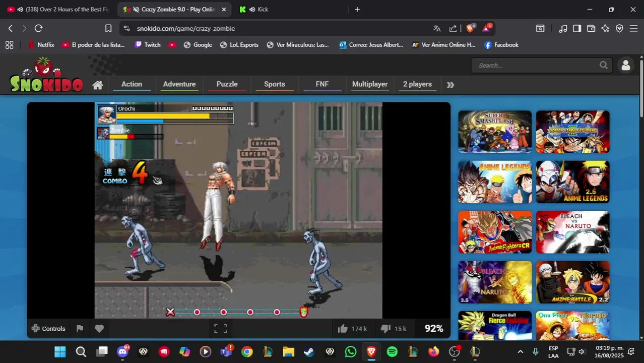Dislike the game with thumbs down

pos(385,329)
